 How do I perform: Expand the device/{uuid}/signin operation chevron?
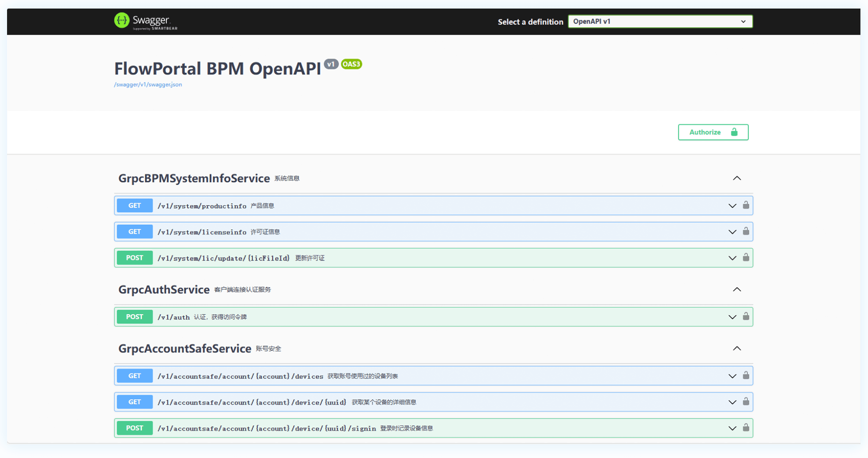[732, 428]
